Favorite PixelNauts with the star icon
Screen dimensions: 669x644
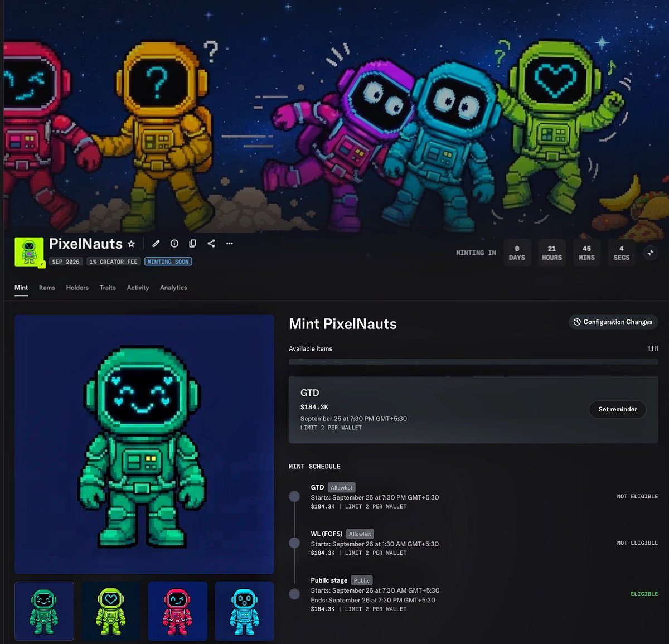(132, 244)
